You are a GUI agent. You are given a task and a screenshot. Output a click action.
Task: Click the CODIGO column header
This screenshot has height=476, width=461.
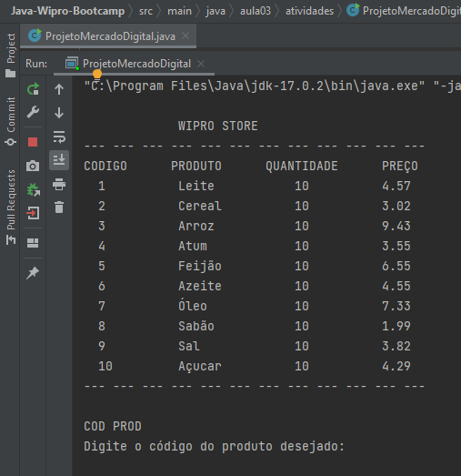click(105, 166)
